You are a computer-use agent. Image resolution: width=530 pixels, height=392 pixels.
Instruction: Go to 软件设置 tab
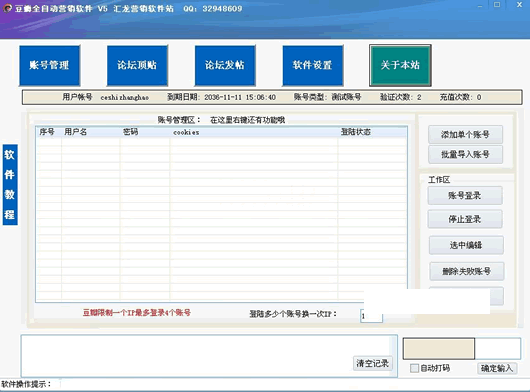click(x=313, y=65)
